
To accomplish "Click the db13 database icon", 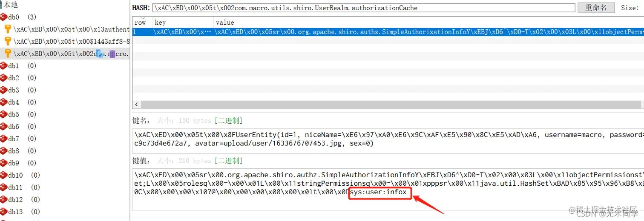I will click(x=4, y=212).
